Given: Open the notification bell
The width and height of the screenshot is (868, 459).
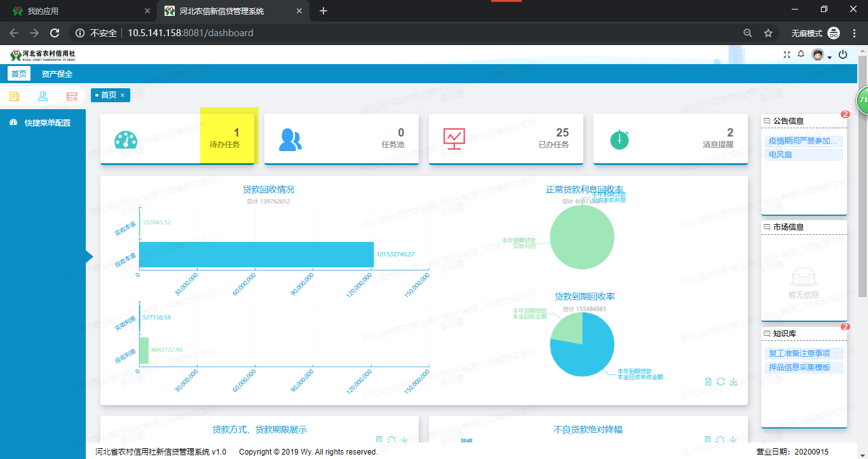Looking at the screenshot, I should click(x=801, y=55).
